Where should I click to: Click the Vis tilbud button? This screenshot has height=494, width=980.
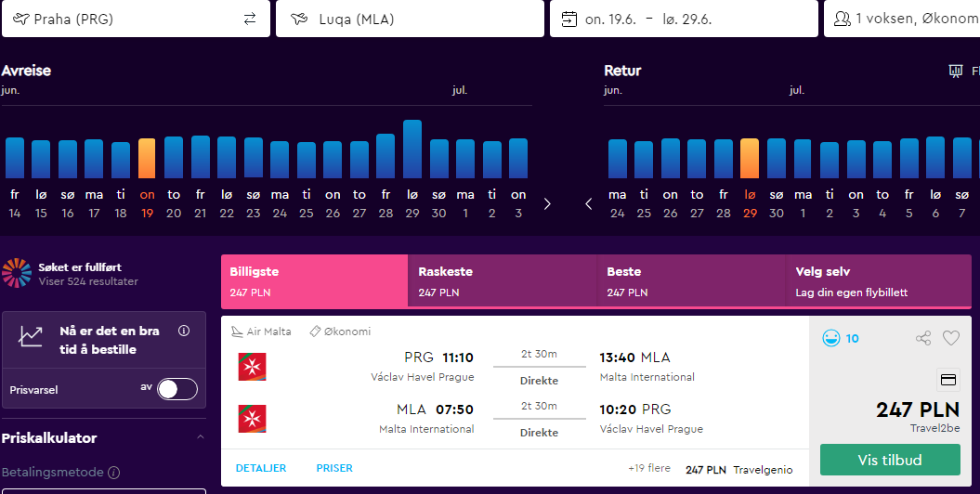click(x=890, y=460)
